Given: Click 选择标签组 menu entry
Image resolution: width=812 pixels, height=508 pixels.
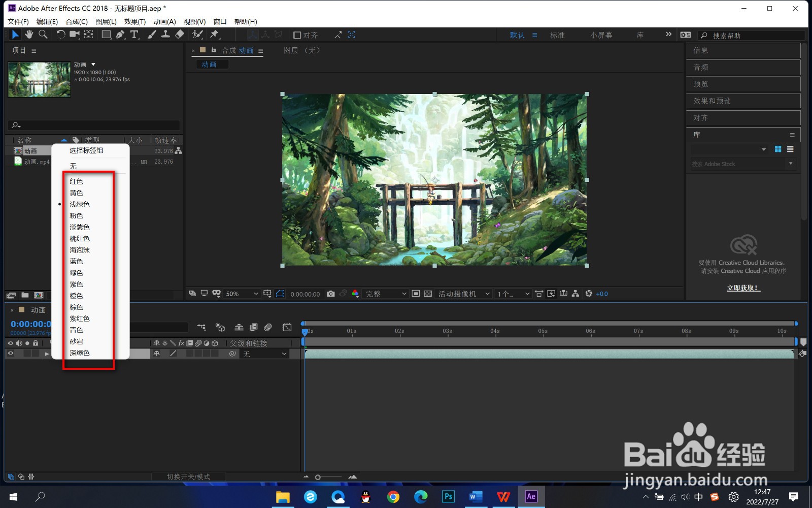Looking at the screenshot, I should coord(86,150).
